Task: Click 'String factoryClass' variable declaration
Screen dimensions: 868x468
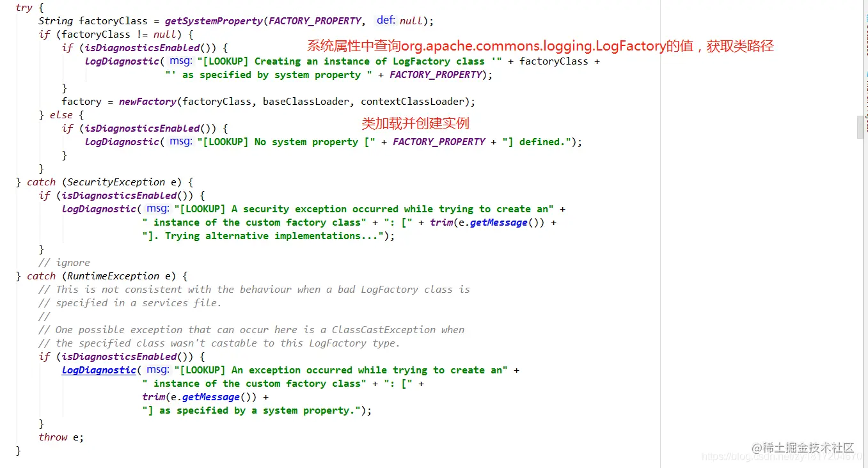Action: pos(93,21)
